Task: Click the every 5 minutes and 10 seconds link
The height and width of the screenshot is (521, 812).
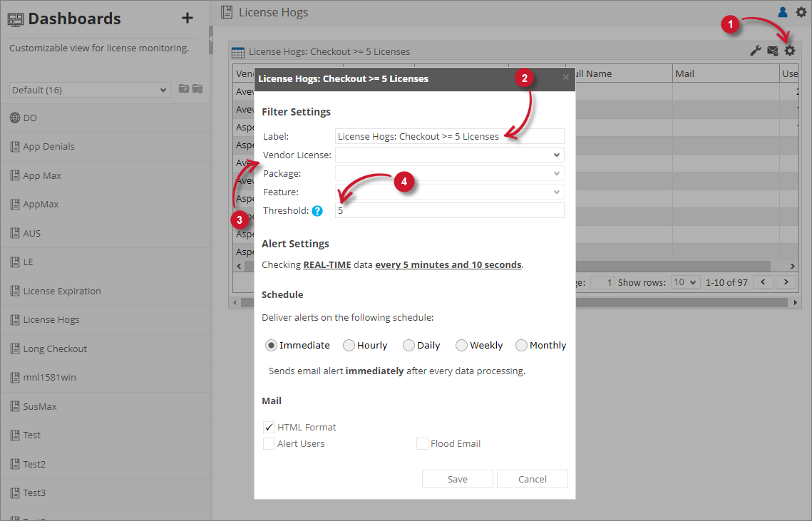Action: click(448, 264)
